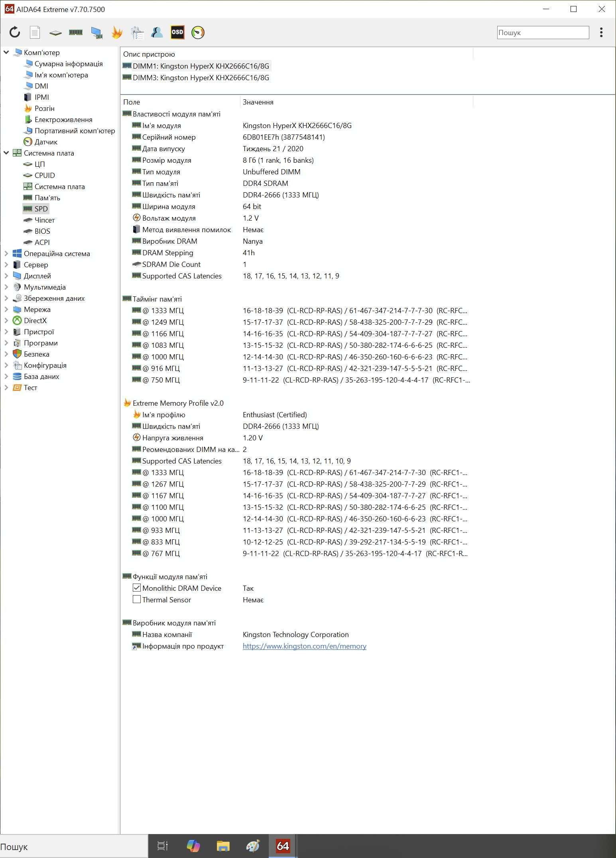Open the OSD panel icon

pyautogui.click(x=177, y=32)
